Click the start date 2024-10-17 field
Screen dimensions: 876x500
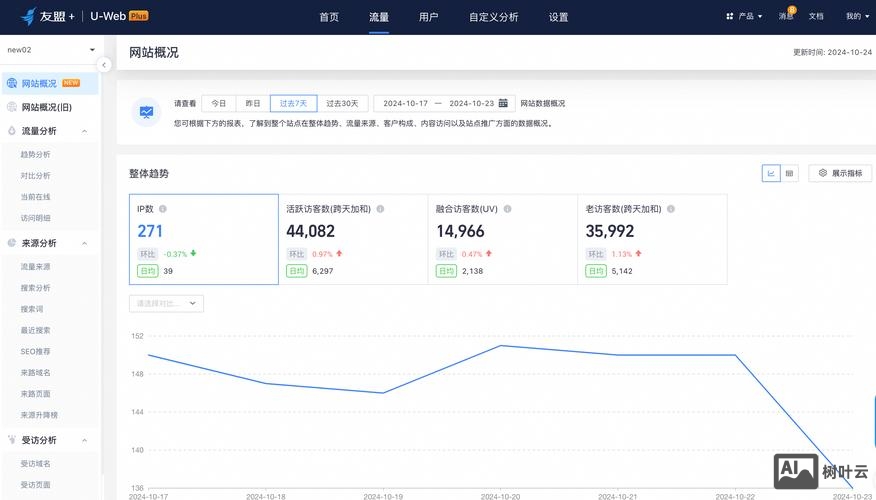click(x=406, y=103)
